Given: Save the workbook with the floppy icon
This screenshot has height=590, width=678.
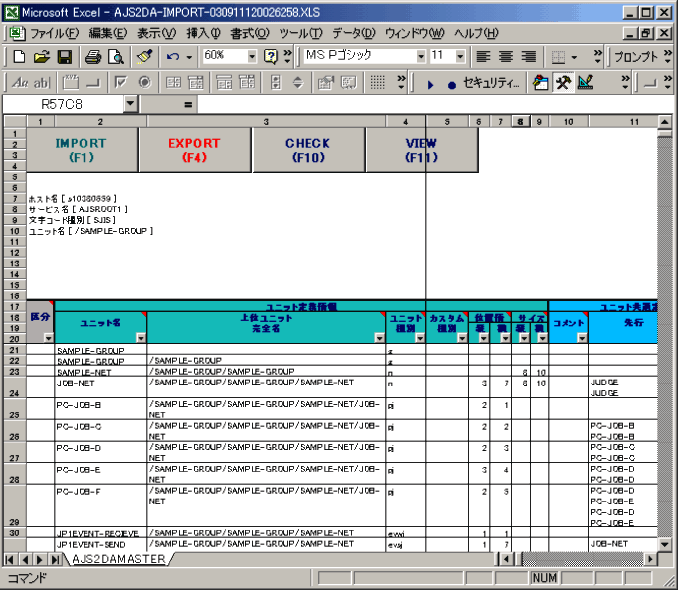Looking at the screenshot, I should (65, 57).
